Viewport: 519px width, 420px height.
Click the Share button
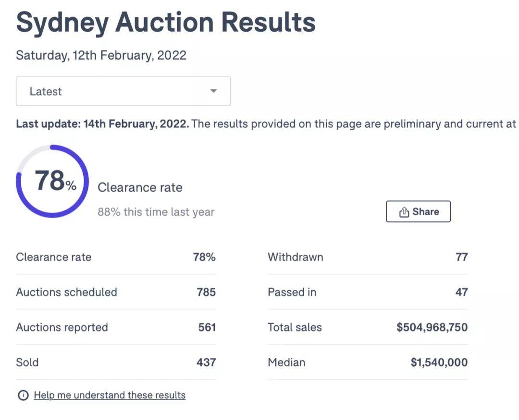(x=418, y=211)
